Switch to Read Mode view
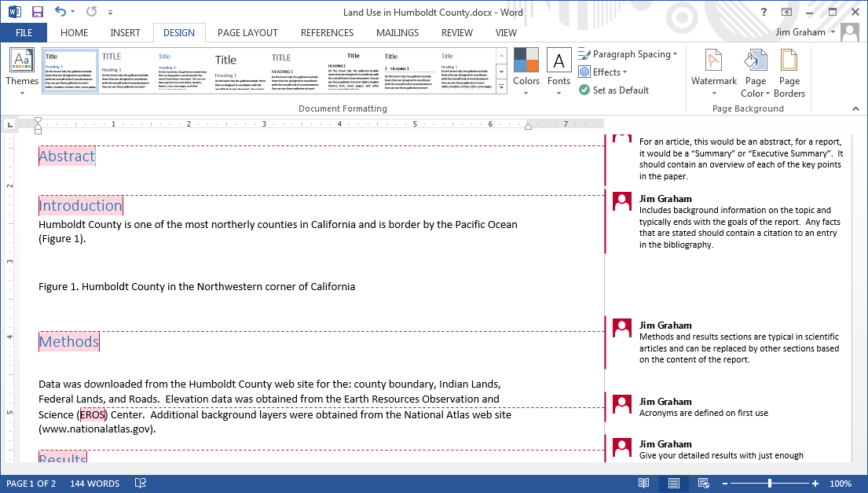This screenshot has width=868, height=493. (x=643, y=484)
